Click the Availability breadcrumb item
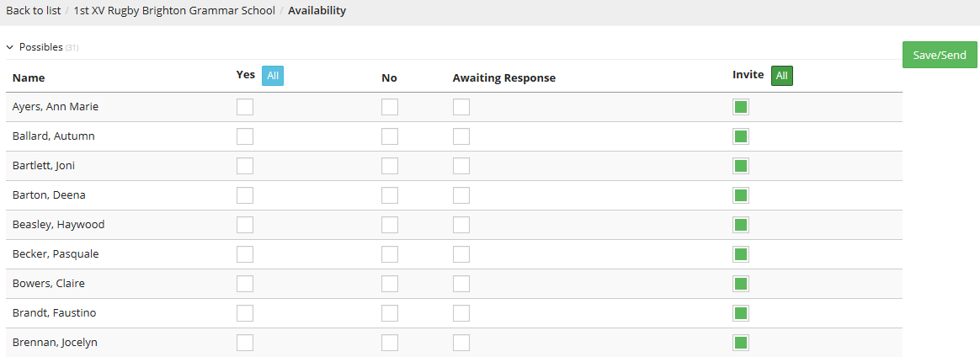 point(317,11)
